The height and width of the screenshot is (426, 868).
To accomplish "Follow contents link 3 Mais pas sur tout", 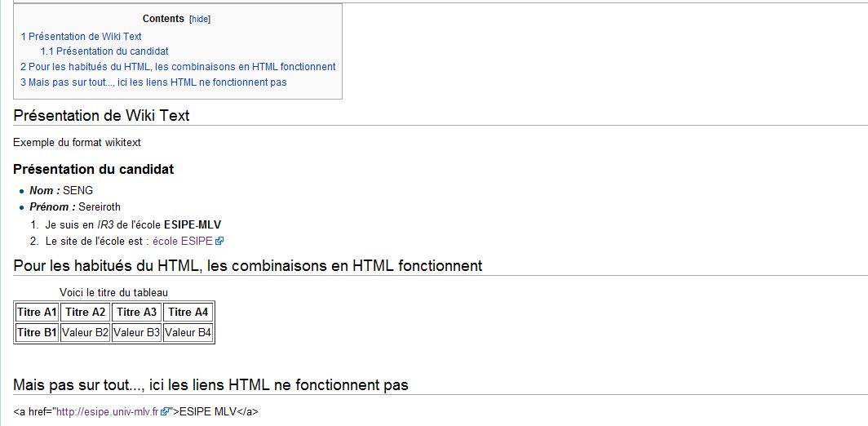I will click(x=153, y=82).
